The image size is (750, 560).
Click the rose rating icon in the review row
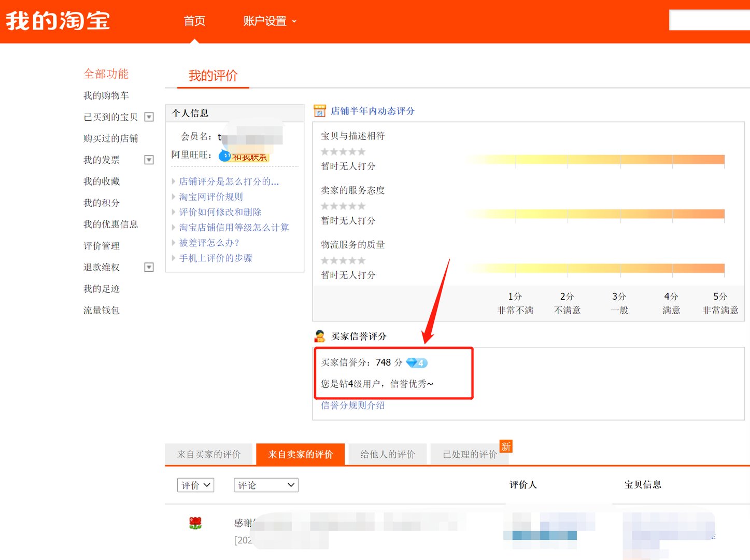pyautogui.click(x=195, y=523)
